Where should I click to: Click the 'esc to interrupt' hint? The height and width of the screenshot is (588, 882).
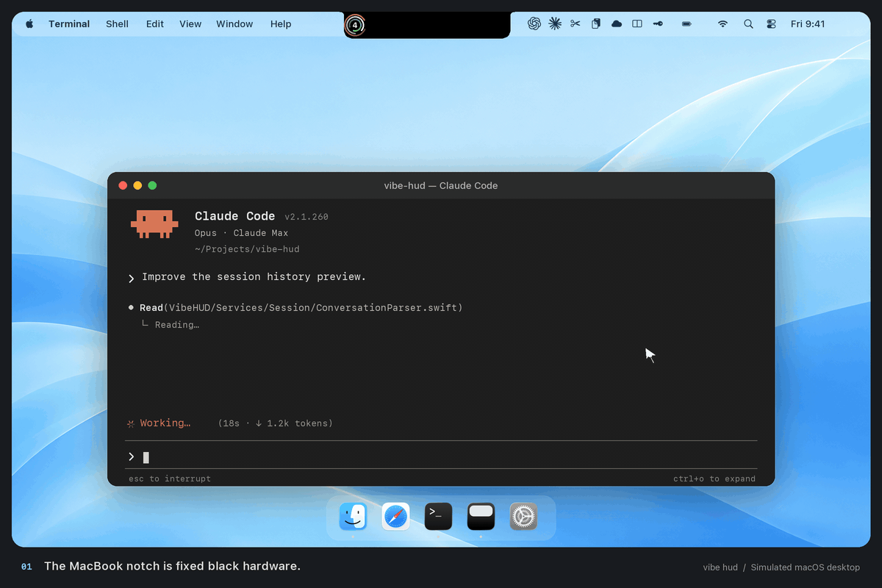tap(170, 478)
